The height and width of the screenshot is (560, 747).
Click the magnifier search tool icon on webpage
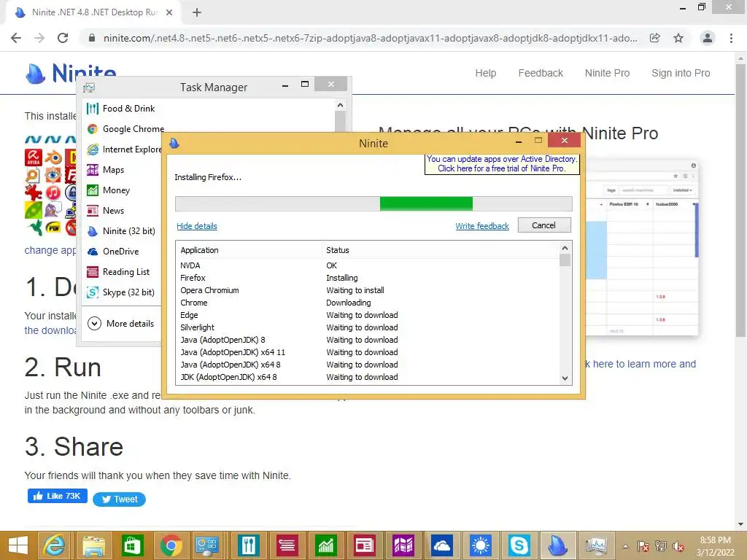(32, 175)
